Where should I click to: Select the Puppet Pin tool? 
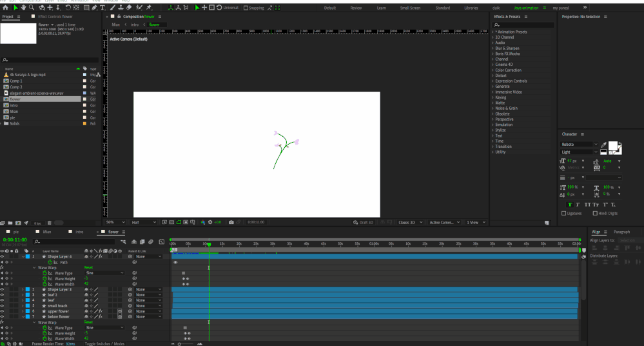149,7
